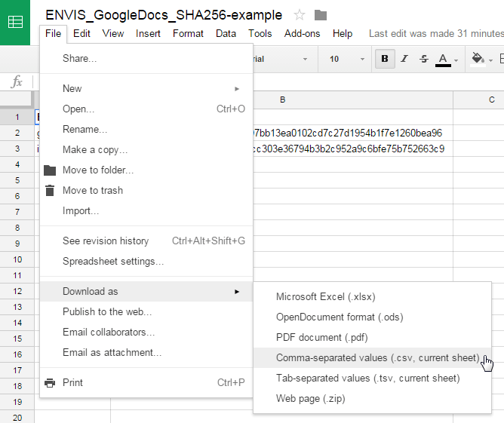
Task: Choose Move to folder...
Action: [x=146, y=170]
